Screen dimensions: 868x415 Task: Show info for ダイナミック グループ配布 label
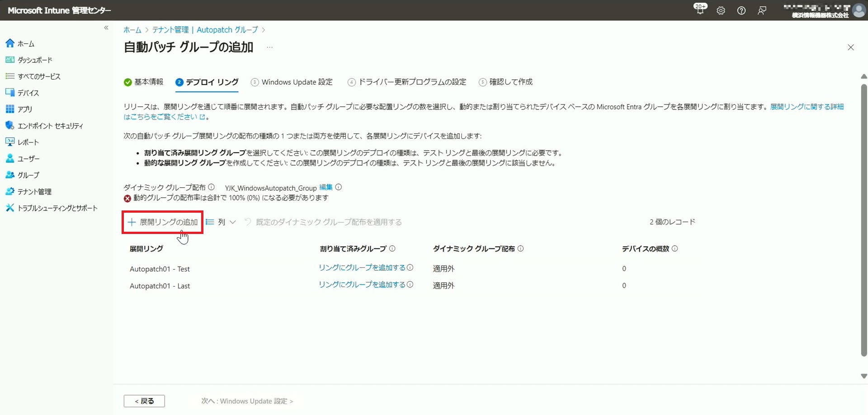coord(211,187)
